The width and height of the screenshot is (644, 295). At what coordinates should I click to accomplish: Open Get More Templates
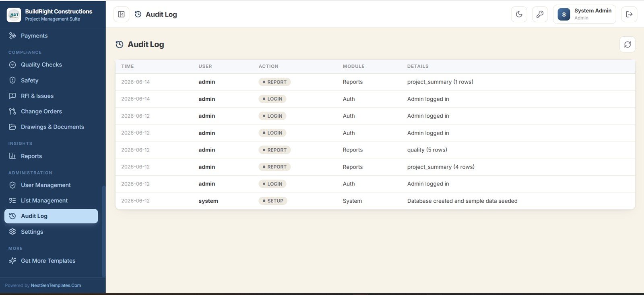51,261
